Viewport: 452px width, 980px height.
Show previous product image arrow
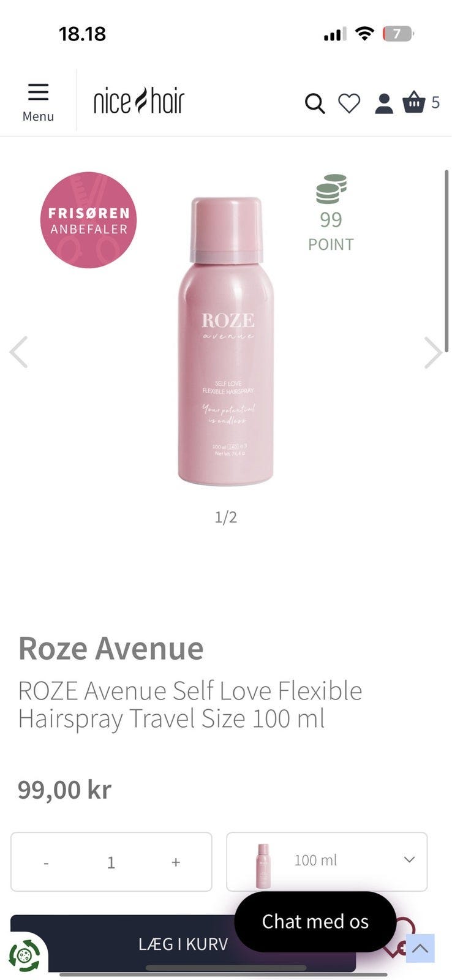click(x=19, y=352)
